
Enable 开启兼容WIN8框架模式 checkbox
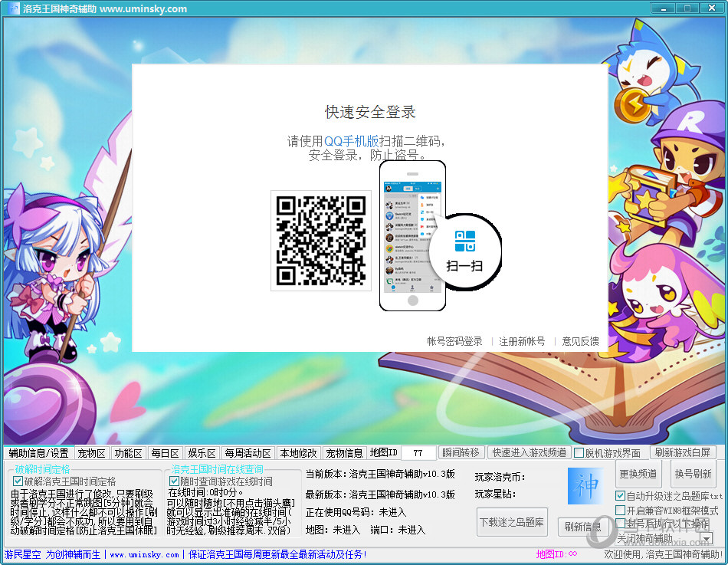click(x=621, y=510)
